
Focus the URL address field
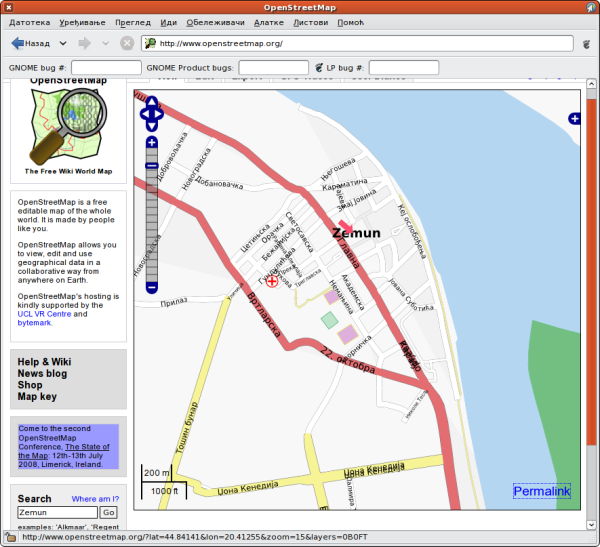(x=357, y=43)
